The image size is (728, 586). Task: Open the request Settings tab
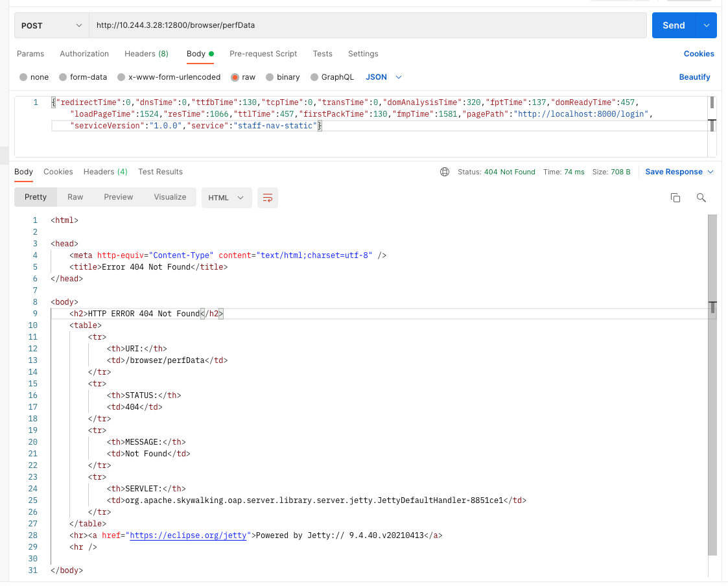[363, 54]
